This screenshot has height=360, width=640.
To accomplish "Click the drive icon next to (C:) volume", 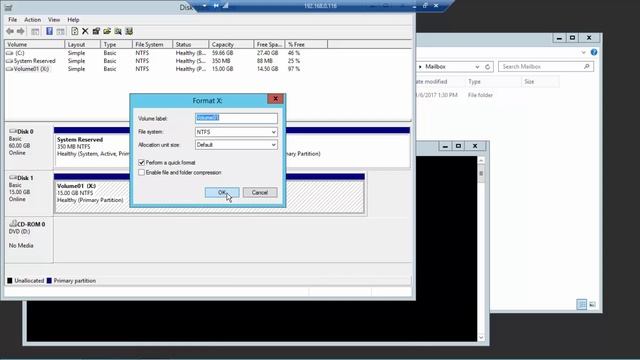I will pyautogui.click(x=10, y=53).
